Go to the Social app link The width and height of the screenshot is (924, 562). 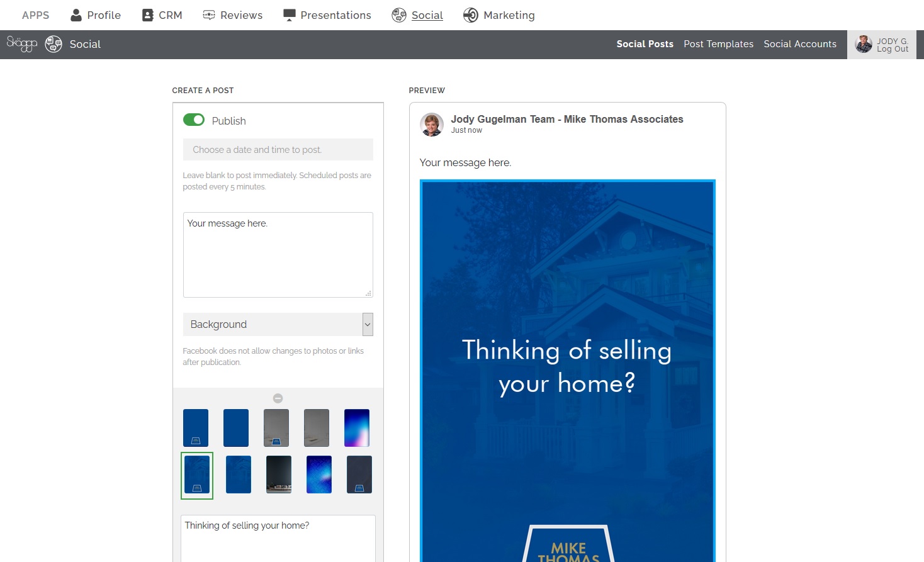click(417, 15)
